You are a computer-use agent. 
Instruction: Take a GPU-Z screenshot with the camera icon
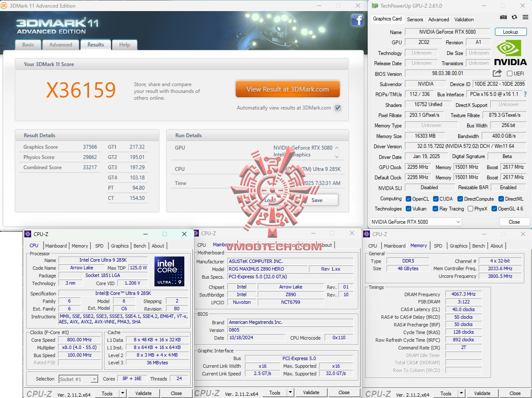[x=503, y=17]
